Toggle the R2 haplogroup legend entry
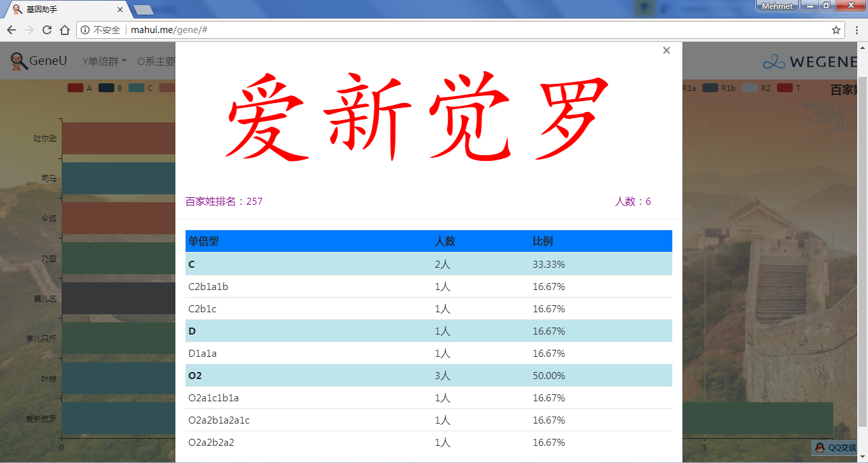 pos(757,88)
